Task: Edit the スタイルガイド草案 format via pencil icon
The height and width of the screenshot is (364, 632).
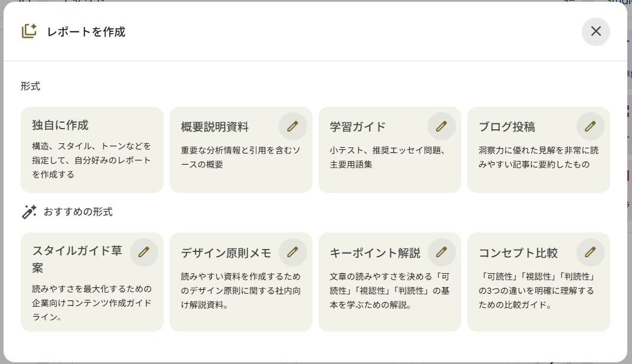Action: 144,252
